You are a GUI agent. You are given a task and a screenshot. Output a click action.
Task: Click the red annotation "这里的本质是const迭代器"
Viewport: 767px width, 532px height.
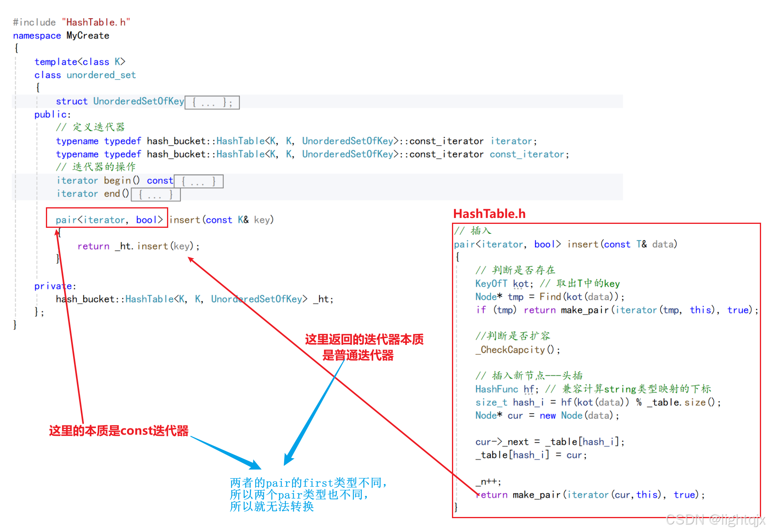119,430
